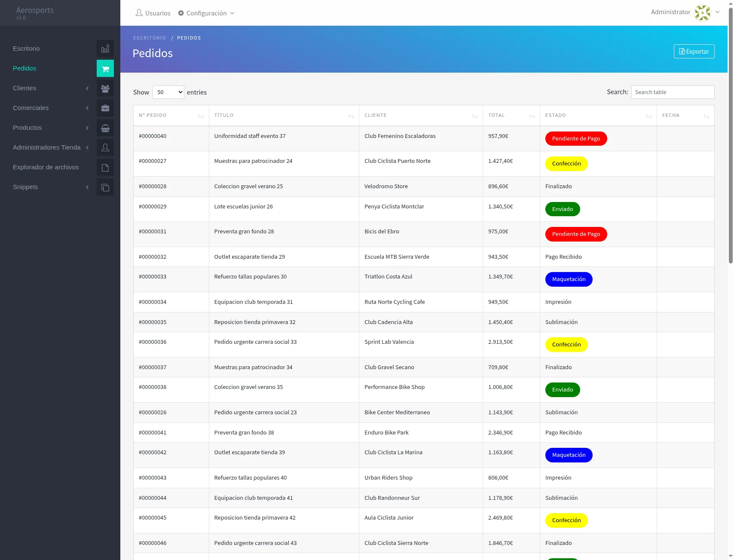Open the Escritorio sidebar menu item
The width and height of the screenshot is (734, 560).
click(x=26, y=49)
